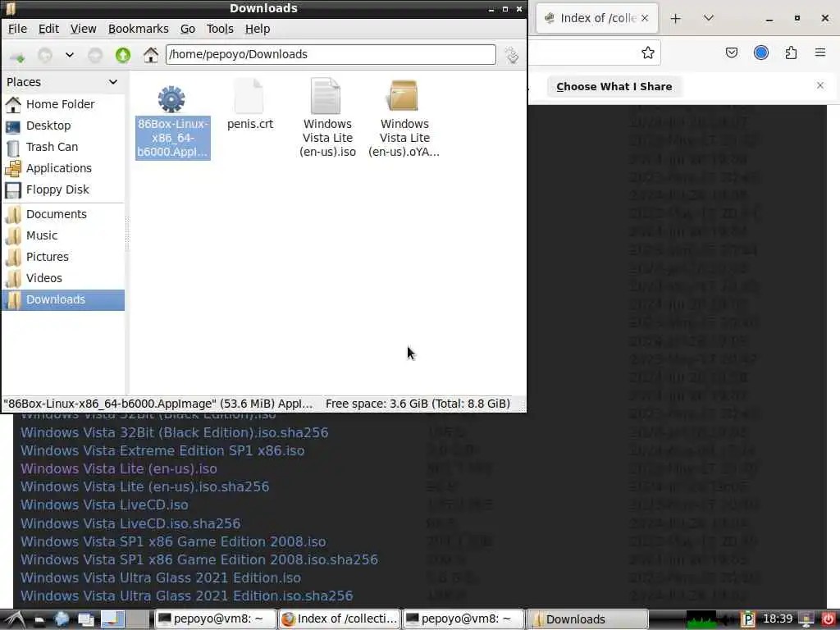Click the path bar showing /home/pepoyo/Downloads
Image resolution: width=840 pixels, height=630 pixels.
(331, 54)
